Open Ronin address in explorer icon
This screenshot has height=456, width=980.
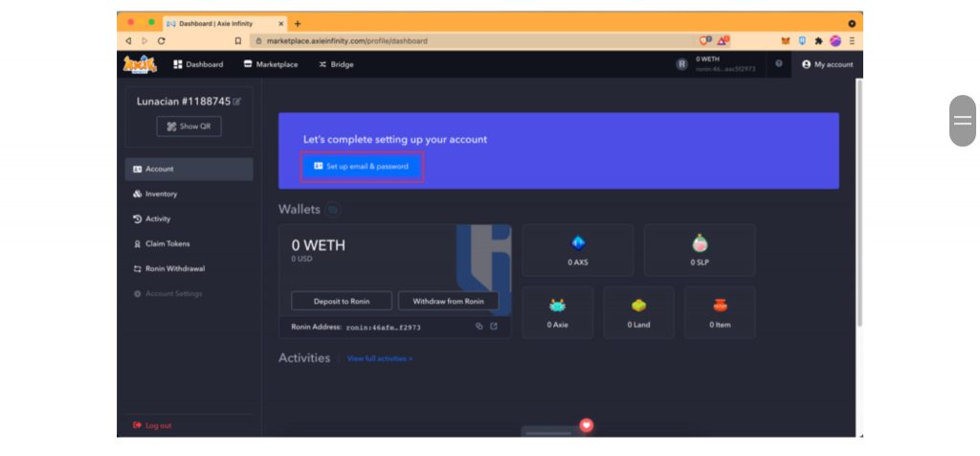coord(494,326)
